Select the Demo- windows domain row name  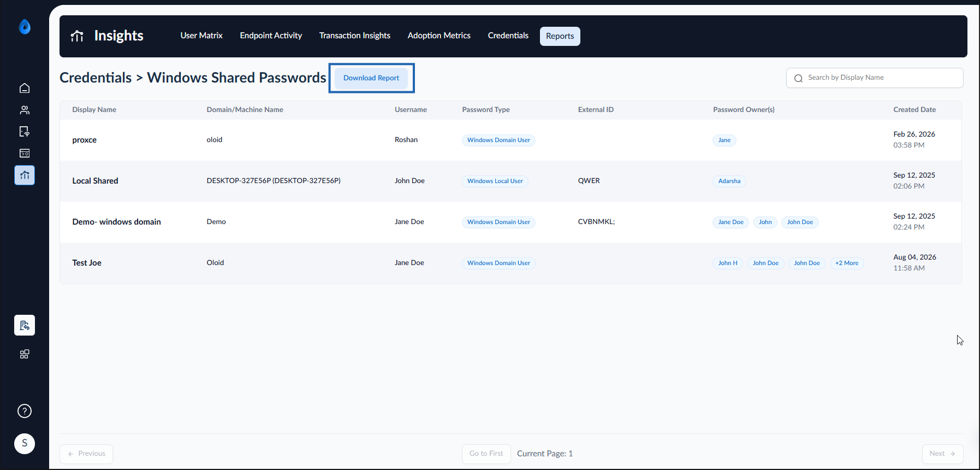click(116, 222)
